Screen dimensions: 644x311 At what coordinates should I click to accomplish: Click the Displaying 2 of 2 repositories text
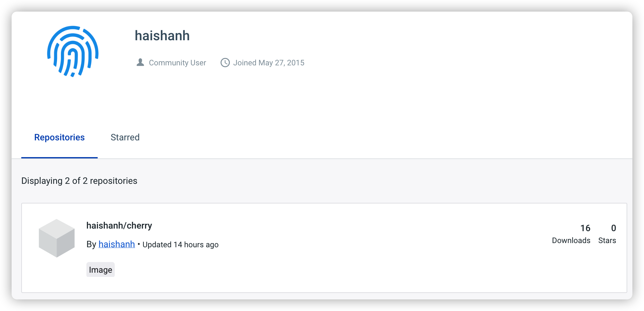click(79, 181)
